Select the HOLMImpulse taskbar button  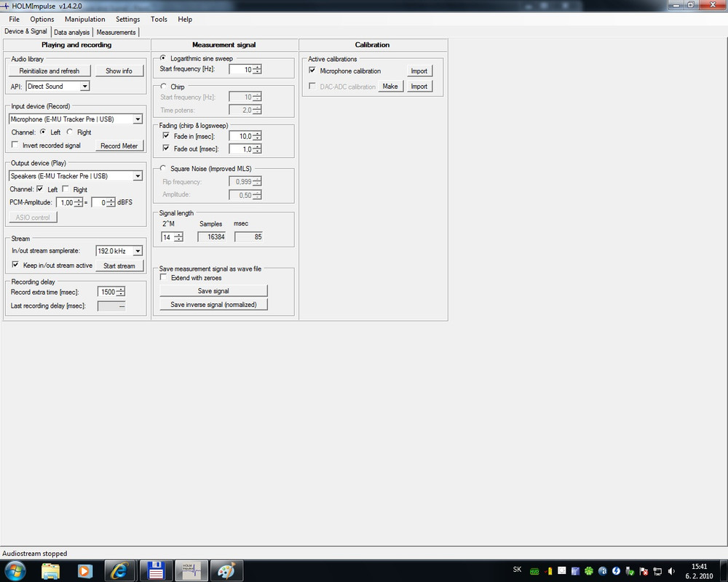tap(191, 571)
